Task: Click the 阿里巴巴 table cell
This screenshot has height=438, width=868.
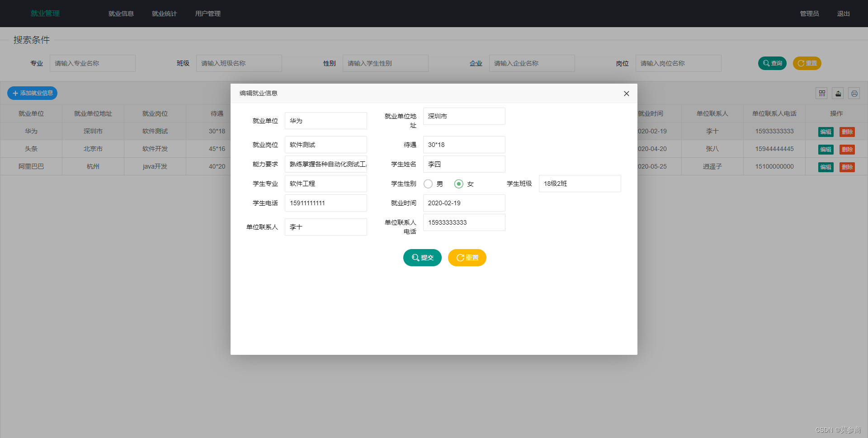Action: 31,166
